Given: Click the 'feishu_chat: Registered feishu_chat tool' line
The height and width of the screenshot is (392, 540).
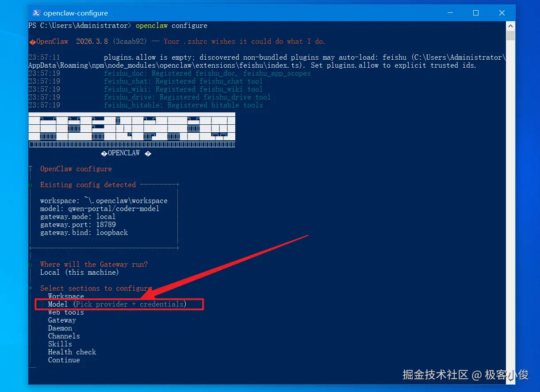Looking at the screenshot, I should [183, 81].
